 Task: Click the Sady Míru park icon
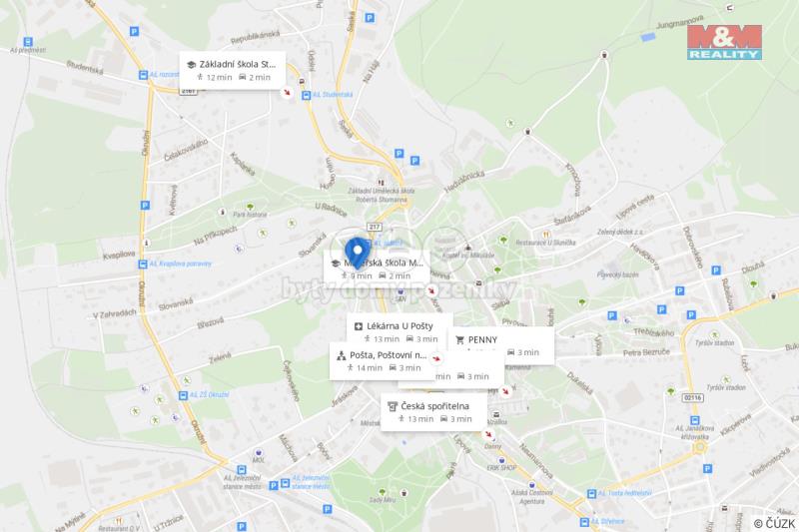coord(383,492)
